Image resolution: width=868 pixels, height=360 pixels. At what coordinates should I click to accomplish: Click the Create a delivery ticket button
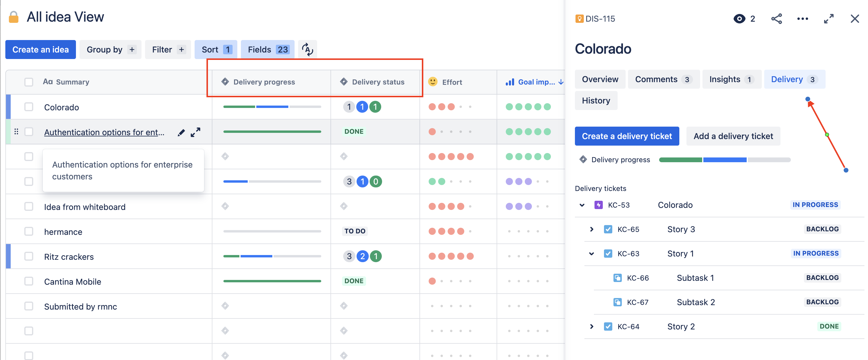(627, 136)
